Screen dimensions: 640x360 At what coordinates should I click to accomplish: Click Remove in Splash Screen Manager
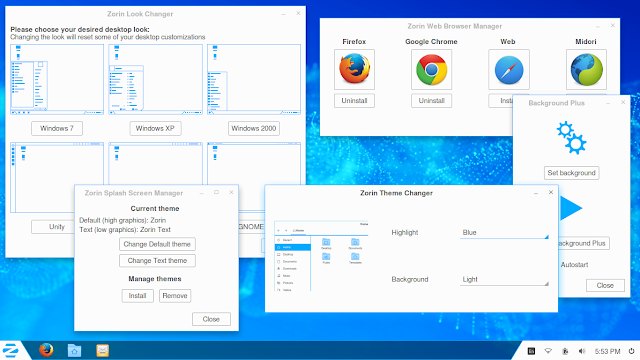(175, 296)
